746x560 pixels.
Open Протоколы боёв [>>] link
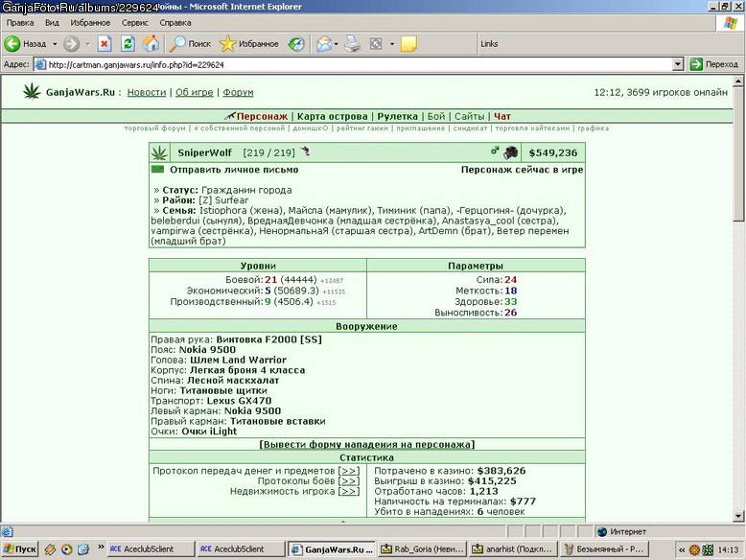(348, 481)
